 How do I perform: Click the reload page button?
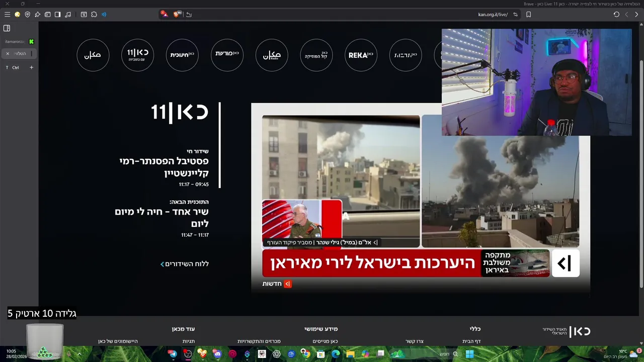click(616, 15)
